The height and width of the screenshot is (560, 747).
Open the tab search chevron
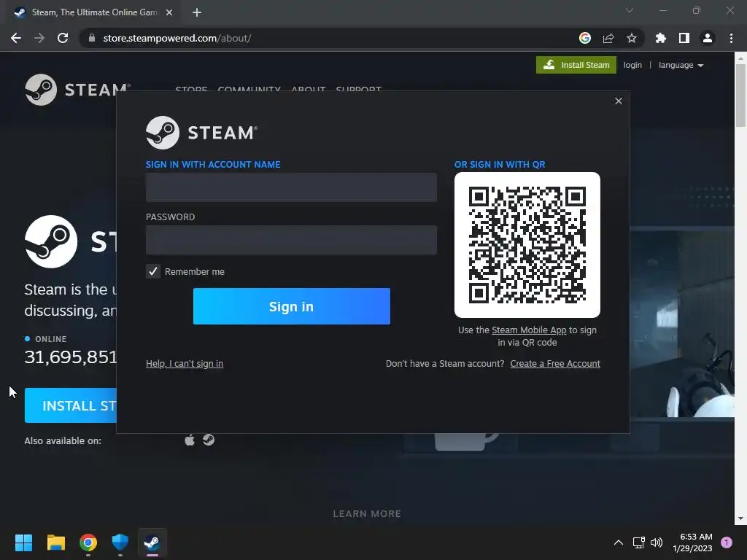(630, 10)
